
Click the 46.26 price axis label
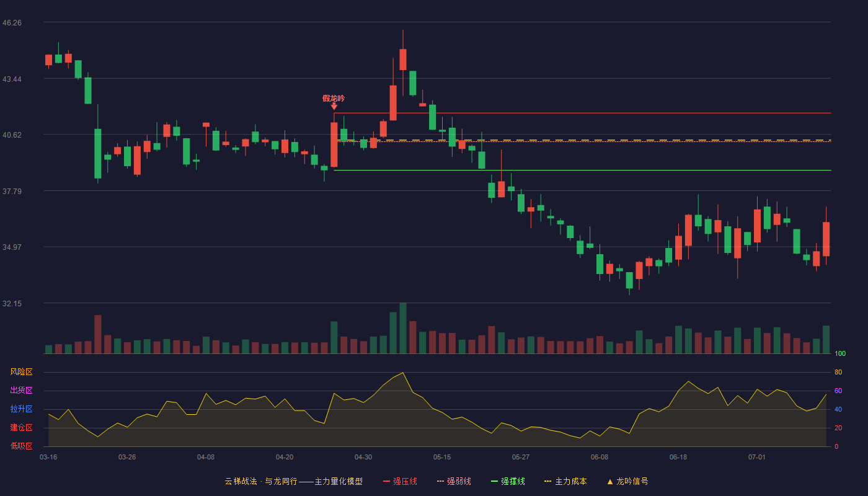[x=12, y=22]
